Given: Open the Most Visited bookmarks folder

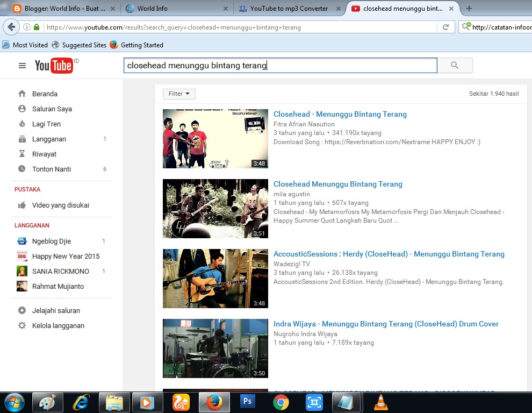Looking at the screenshot, I should click(25, 45).
